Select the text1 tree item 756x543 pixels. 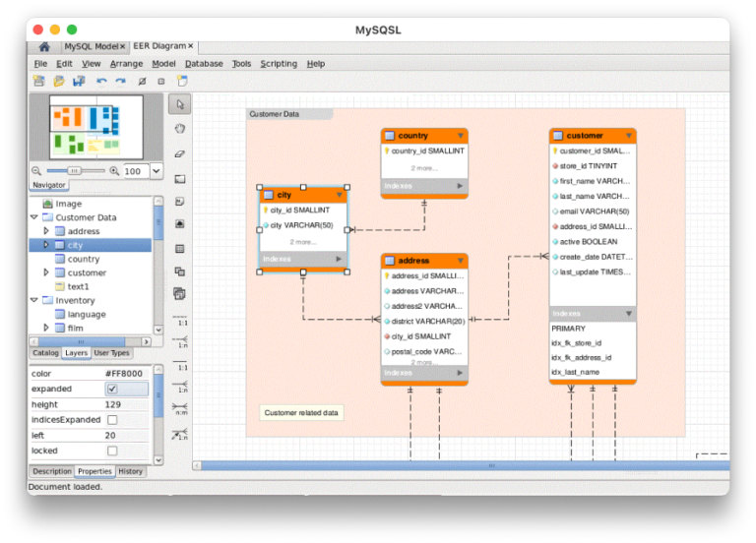[78, 286]
